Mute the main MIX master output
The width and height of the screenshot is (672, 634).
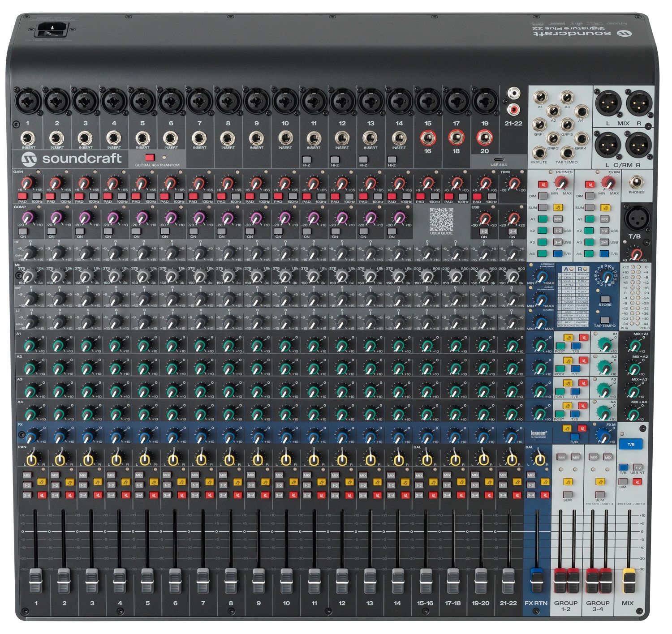tap(637, 482)
